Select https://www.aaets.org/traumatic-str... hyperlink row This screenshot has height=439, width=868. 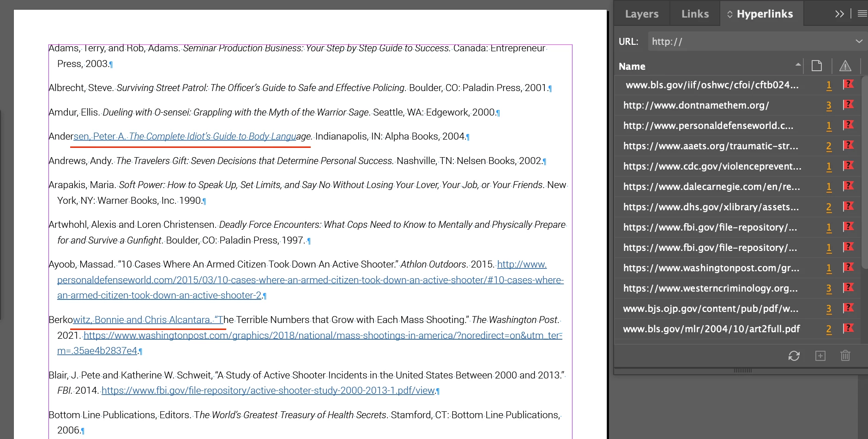click(x=737, y=146)
